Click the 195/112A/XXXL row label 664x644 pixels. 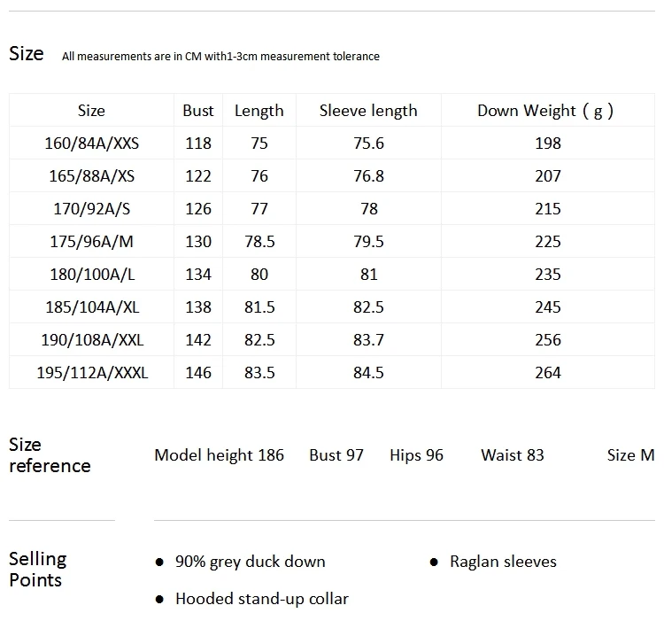tap(92, 373)
